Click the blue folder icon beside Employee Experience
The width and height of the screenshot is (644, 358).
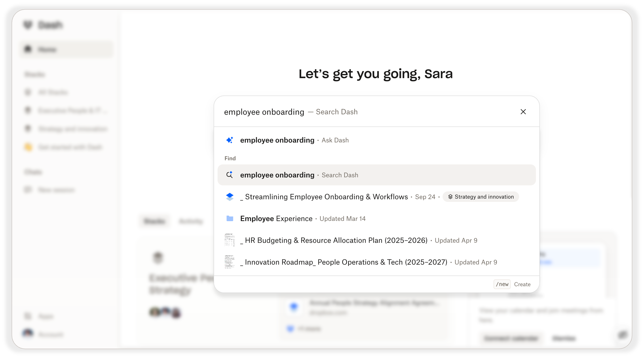(230, 218)
